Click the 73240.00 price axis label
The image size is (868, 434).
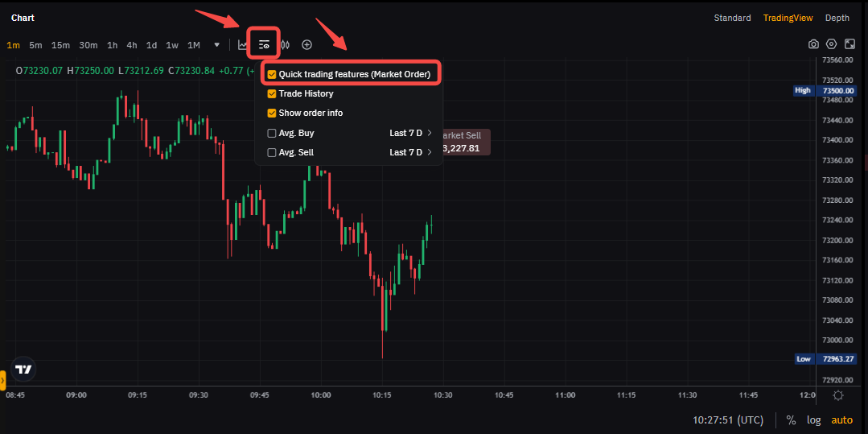[x=837, y=220]
